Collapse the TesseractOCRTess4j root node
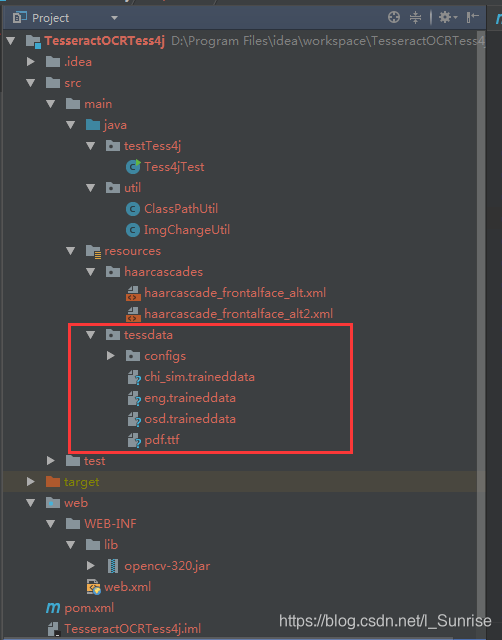The image size is (502, 640). pyautogui.click(x=11, y=41)
